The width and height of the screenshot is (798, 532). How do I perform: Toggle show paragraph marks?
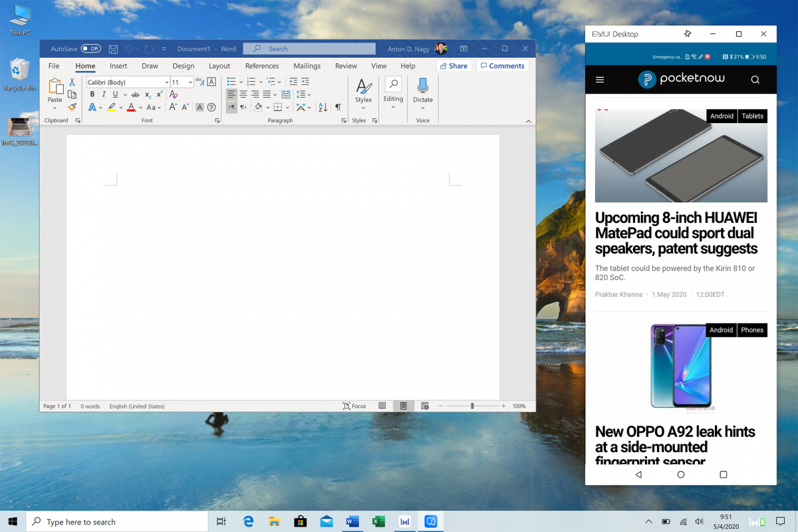click(x=338, y=107)
